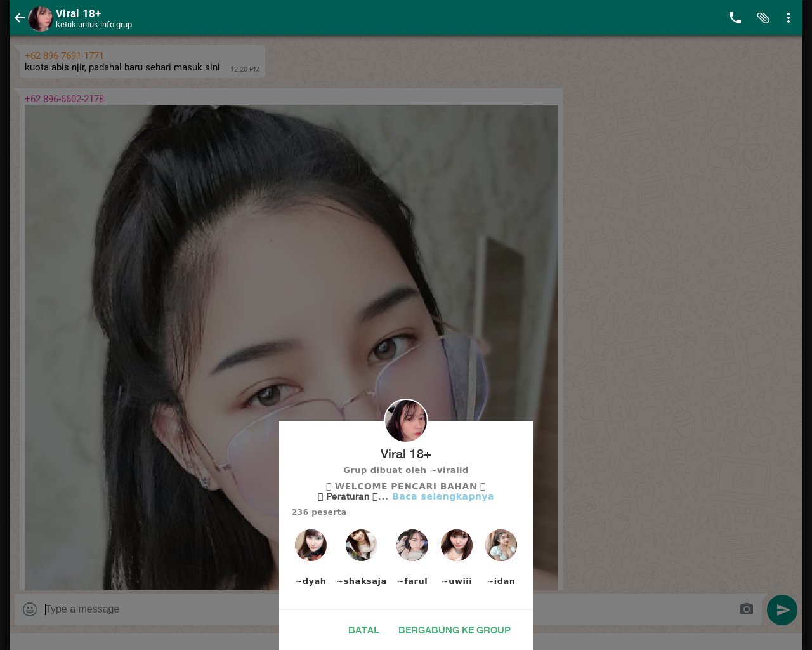Focus the 'Type a message' input field
The height and width of the screenshot is (650, 812).
388,609
